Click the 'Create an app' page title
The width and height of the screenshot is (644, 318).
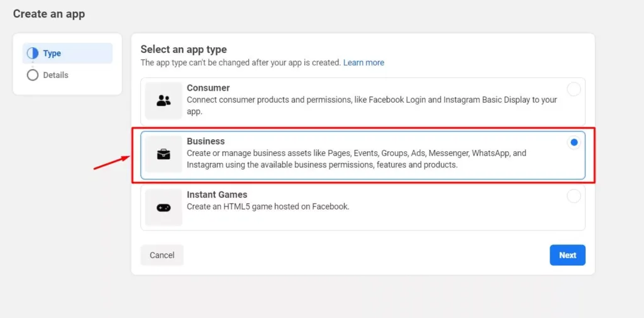tap(49, 14)
